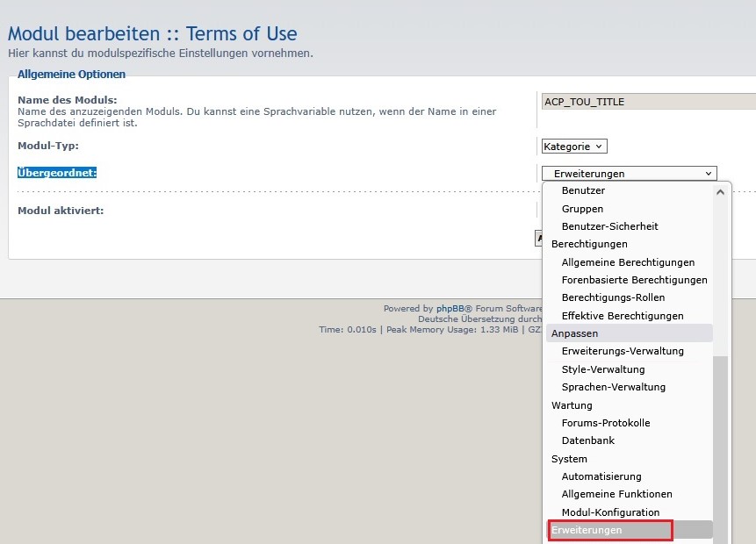Choose Benutzer-Sicherheit in the list
756x544 pixels.
pyautogui.click(x=609, y=226)
